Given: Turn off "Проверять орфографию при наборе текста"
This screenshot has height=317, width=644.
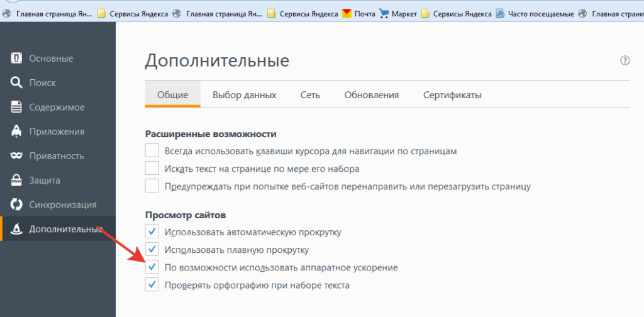Looking at the screenshot, I should (152, 285).
